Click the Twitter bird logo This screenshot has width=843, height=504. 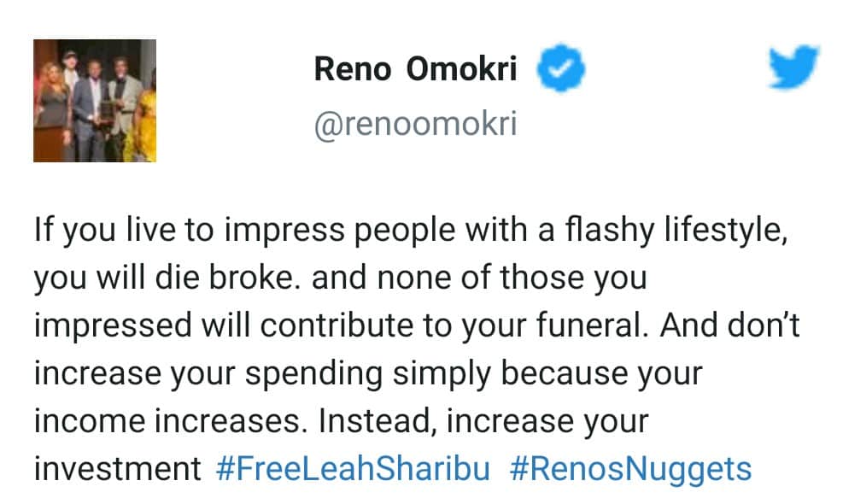tap(793, 68)
